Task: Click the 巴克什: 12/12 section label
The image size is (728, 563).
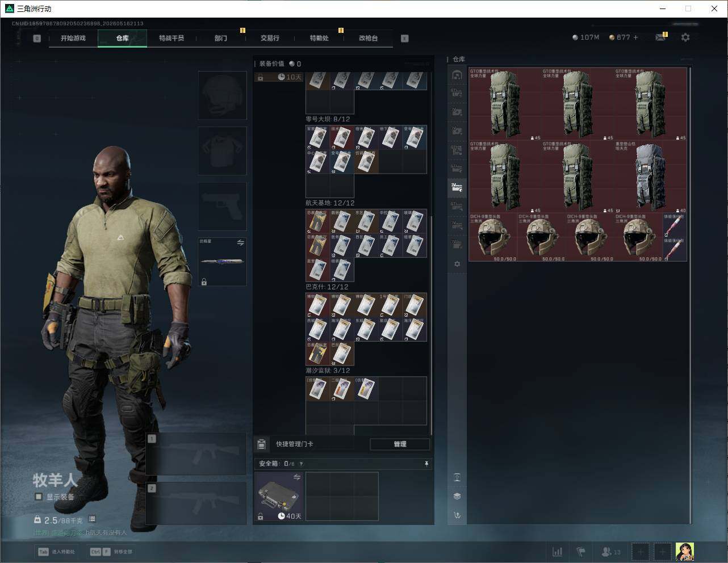Action: click(x=327, y=287)
